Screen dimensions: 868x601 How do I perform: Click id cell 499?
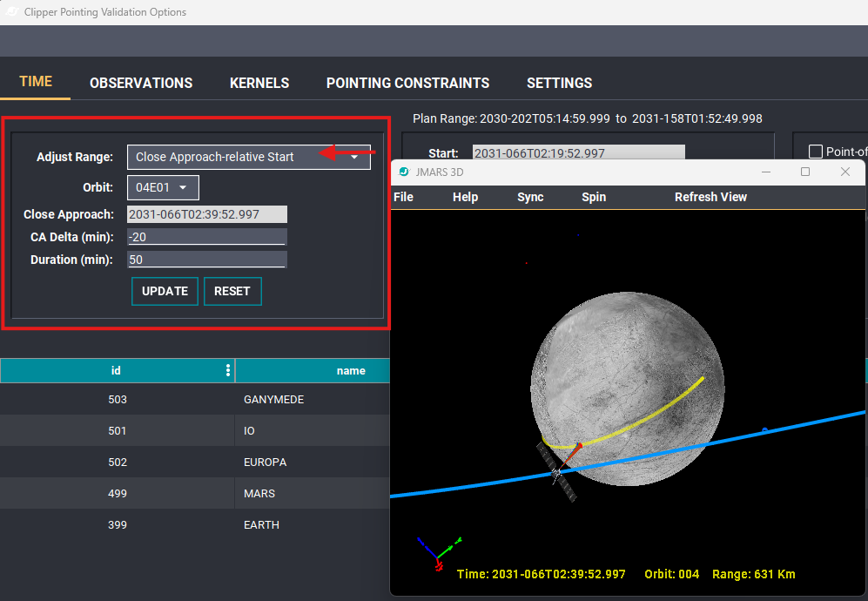pos(118,493)
